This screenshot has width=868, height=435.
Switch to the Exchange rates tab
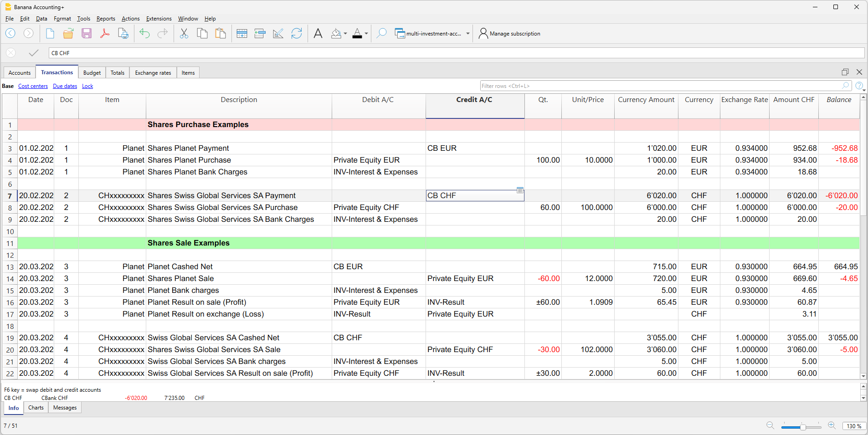(x=153, y=73)
